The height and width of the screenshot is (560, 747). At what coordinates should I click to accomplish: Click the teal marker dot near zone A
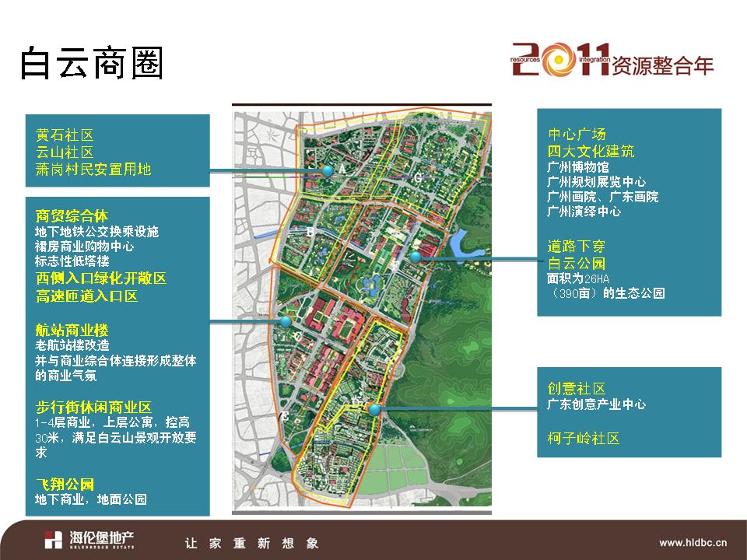[328, 170]
